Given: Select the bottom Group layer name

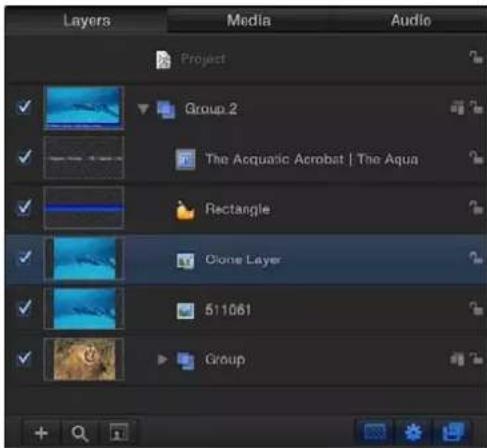Looking at the screenshot, I should click(x=225, y=360).
